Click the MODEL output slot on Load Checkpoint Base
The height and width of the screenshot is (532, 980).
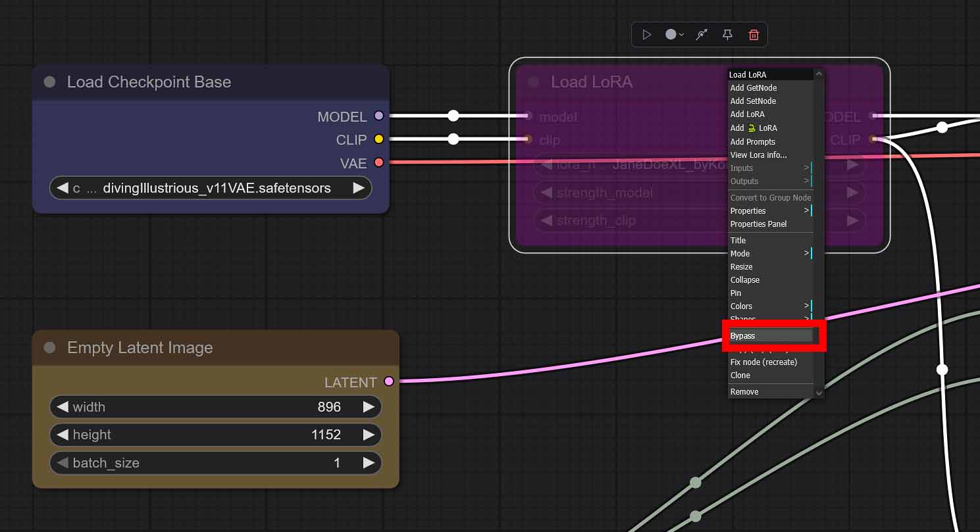(379, 116)
